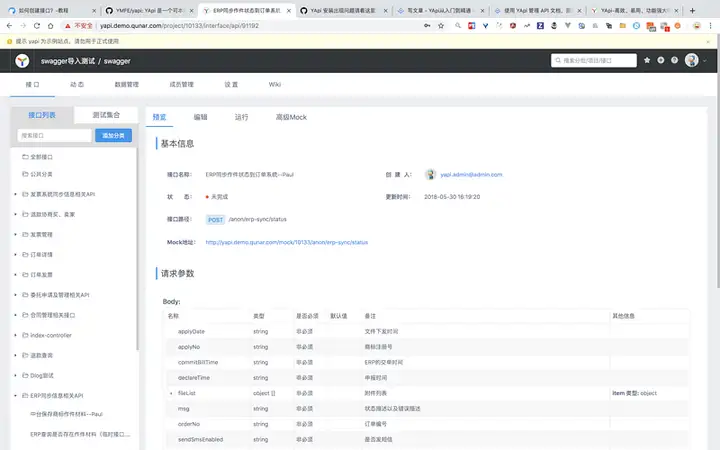Expand the fileList row in the Body table

(171, 393)
